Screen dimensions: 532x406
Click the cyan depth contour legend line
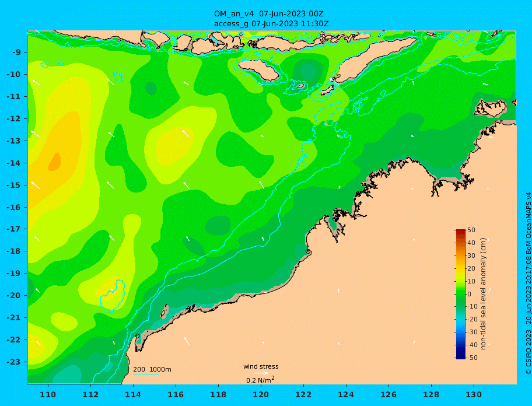[x=146, y=374]
